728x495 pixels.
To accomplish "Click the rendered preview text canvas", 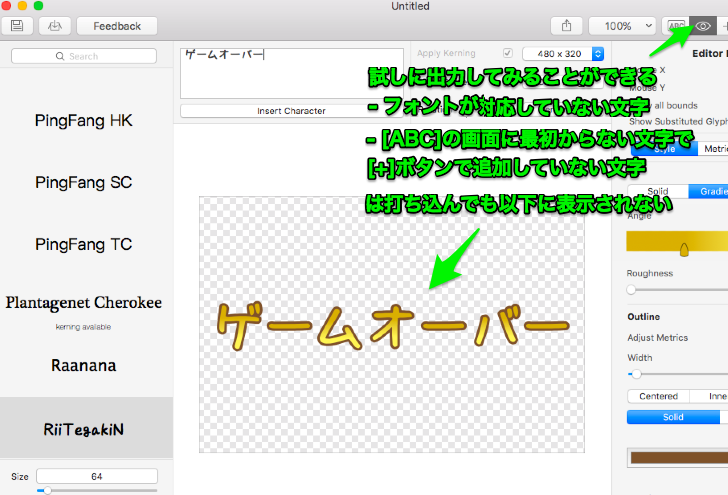I will point(392,325).
